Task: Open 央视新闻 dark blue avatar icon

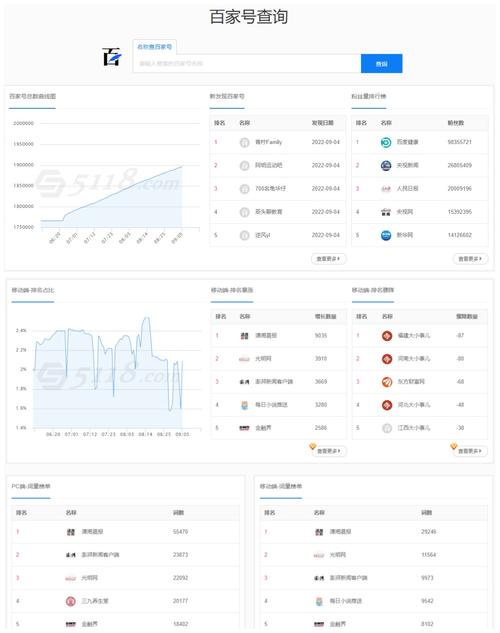Action: coord(386,166)
